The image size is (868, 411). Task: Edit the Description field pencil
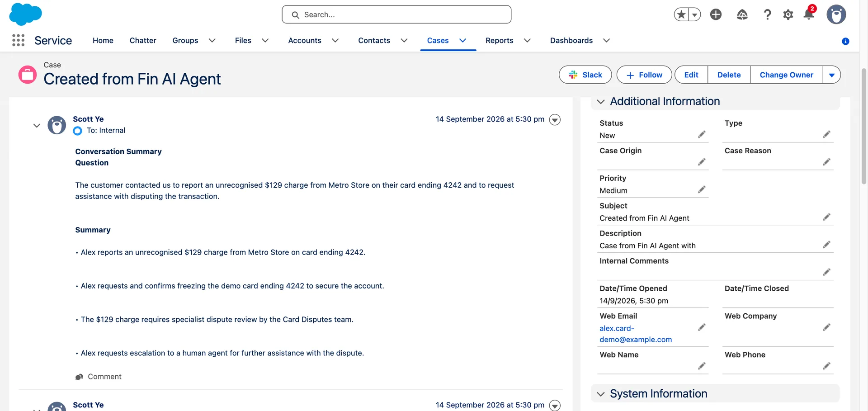826,245
